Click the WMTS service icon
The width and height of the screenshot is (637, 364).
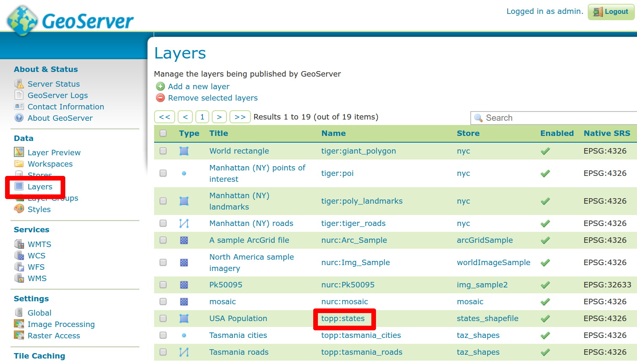[19, 244]
